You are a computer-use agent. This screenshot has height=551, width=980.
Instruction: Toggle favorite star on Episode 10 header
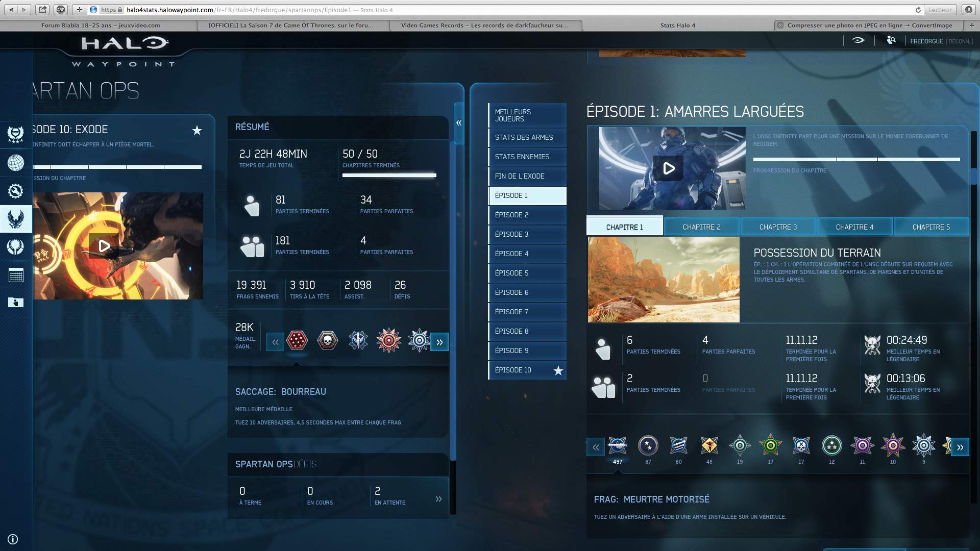[x=197, y=131]
